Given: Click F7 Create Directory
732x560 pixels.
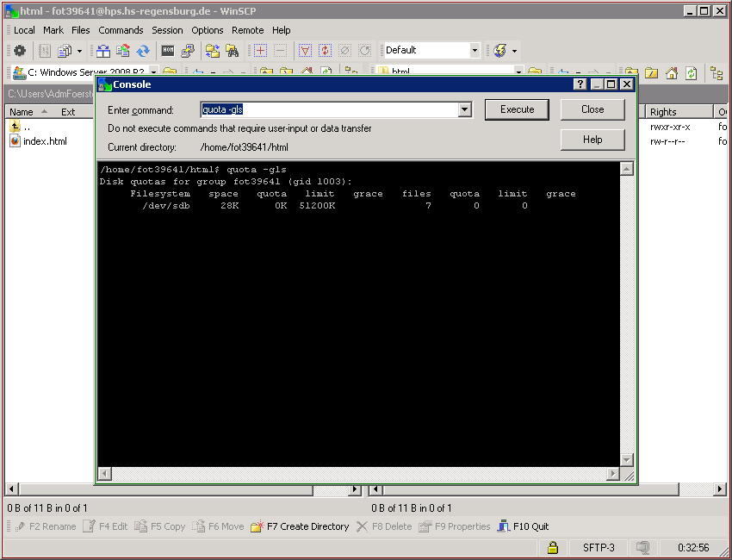Looking at the screenshot, I should (301, 526).
